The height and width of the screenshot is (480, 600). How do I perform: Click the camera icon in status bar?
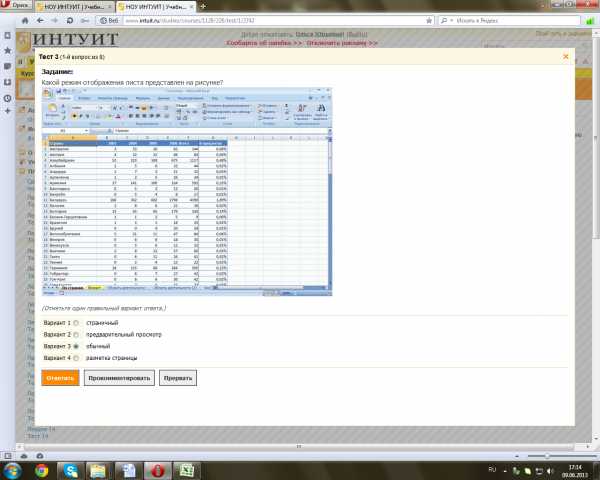(x=40, y=456)
